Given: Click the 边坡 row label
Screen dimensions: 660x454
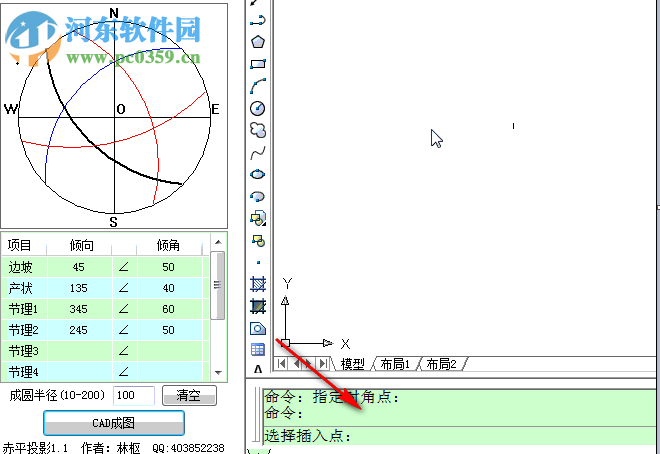Looking at the screenshot, I should (24, 267).
